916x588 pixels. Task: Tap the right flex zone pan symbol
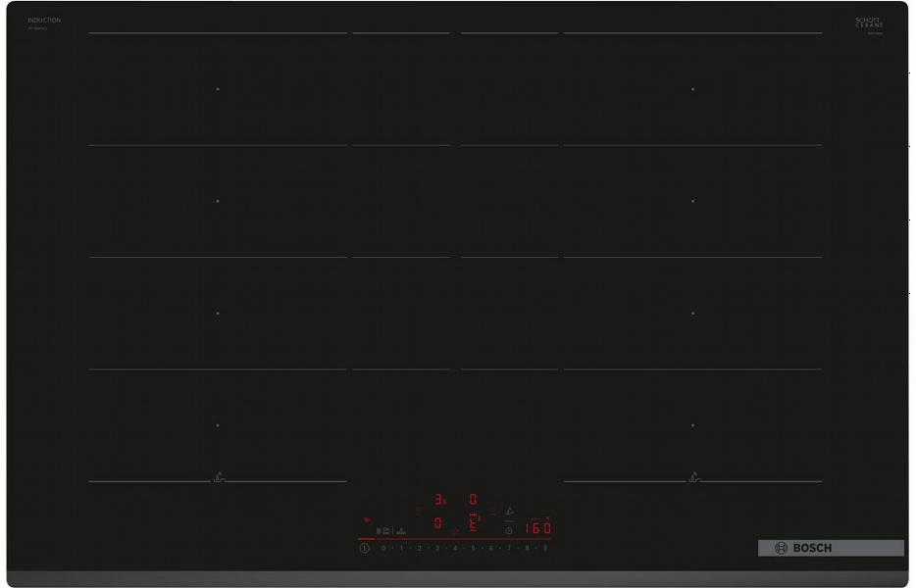693,479
